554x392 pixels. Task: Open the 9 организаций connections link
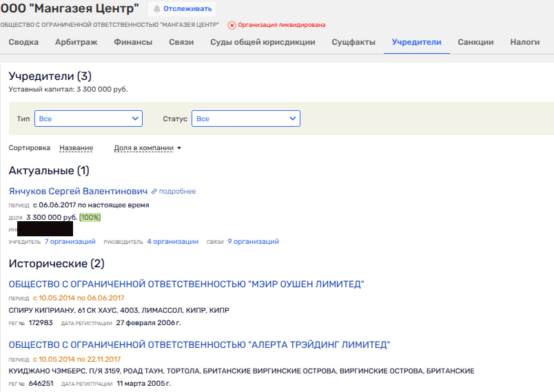(253, 242)
